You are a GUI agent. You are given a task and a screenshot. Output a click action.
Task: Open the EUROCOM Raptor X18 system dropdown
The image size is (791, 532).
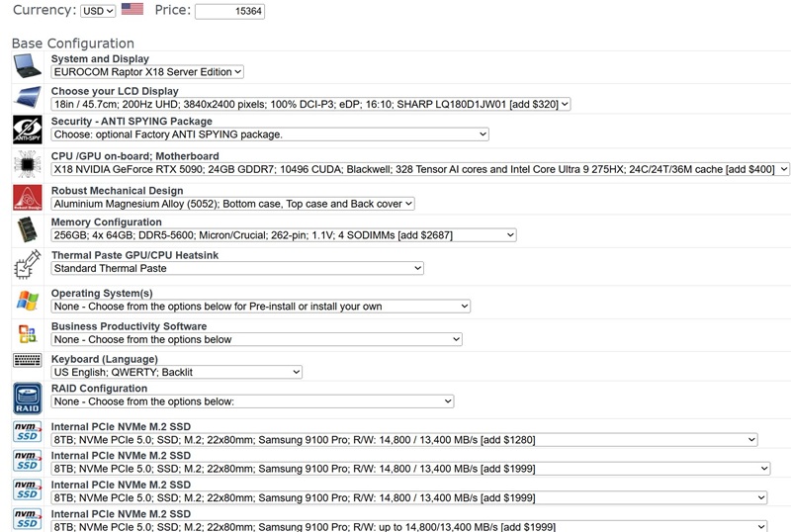coord(147,72)
